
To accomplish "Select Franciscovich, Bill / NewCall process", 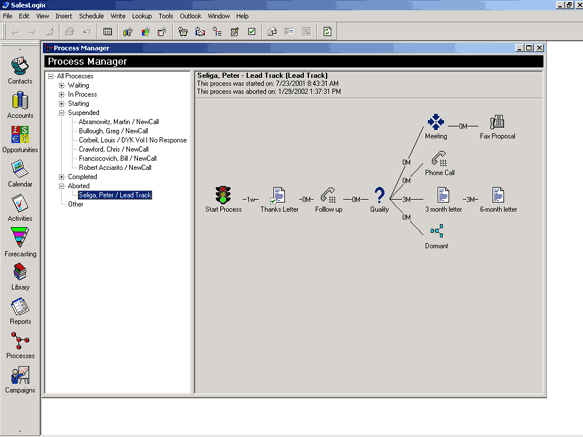I will 117,158.
